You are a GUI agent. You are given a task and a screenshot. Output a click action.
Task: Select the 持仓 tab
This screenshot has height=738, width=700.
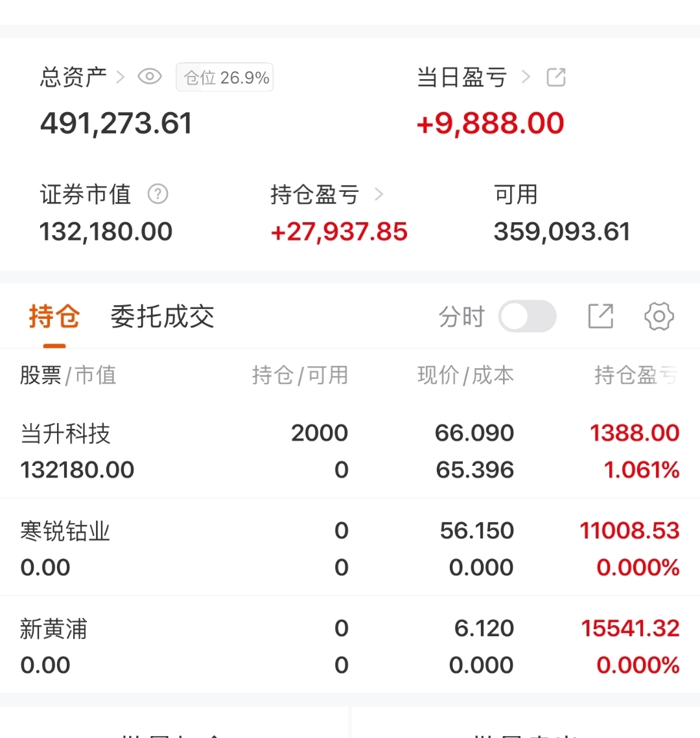click(x=54, y=317)
